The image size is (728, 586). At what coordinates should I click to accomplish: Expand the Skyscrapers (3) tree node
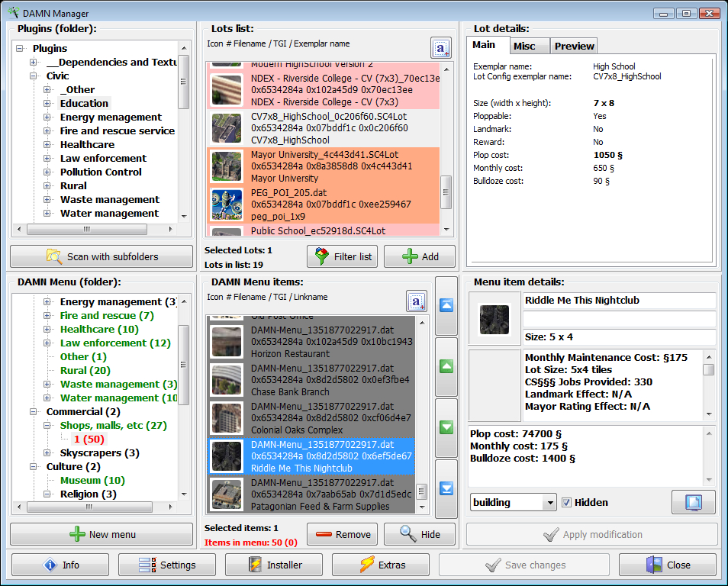pyautogui.click(x=47, y=453)
